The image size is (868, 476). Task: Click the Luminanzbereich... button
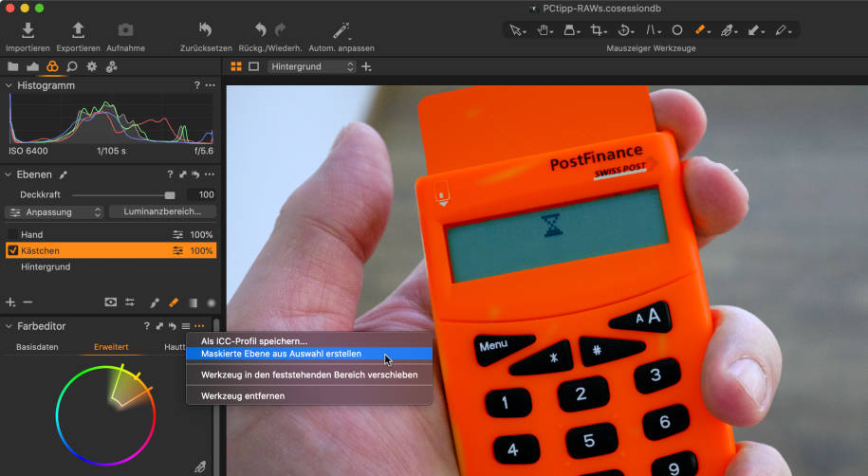click(162, 211)
